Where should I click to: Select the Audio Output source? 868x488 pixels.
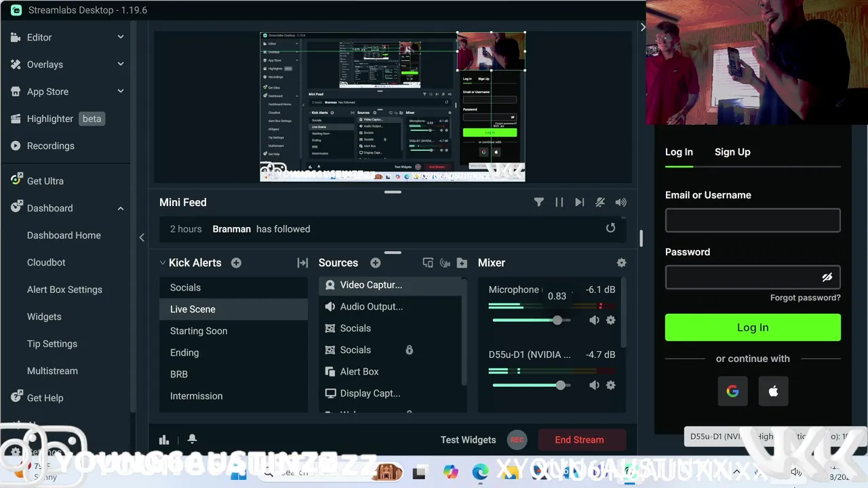tap(391, 306)
